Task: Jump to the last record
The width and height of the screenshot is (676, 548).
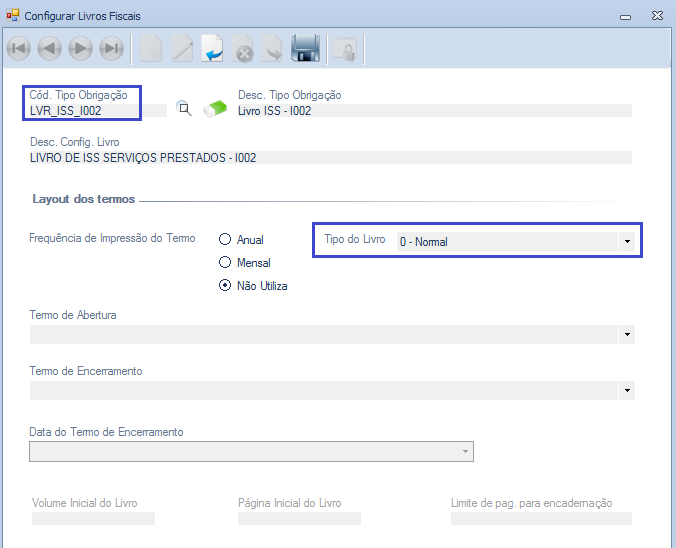Action: (112, 48)
